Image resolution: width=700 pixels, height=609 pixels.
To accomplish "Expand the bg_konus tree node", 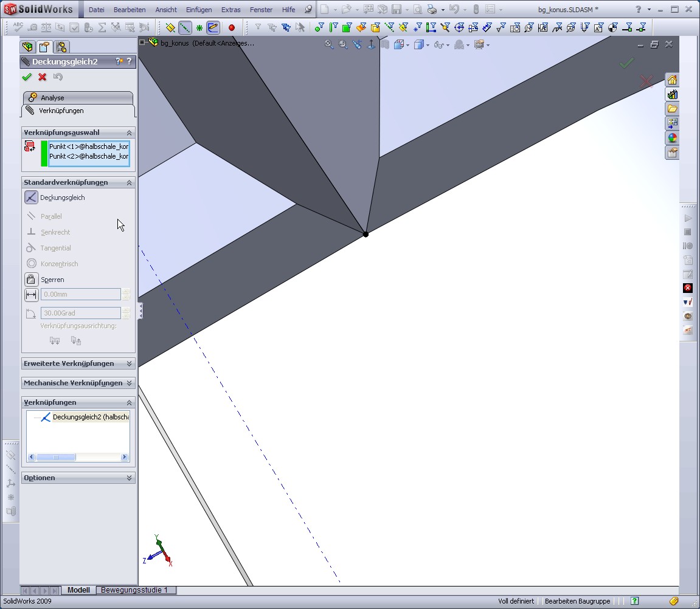I will [142, 43].
